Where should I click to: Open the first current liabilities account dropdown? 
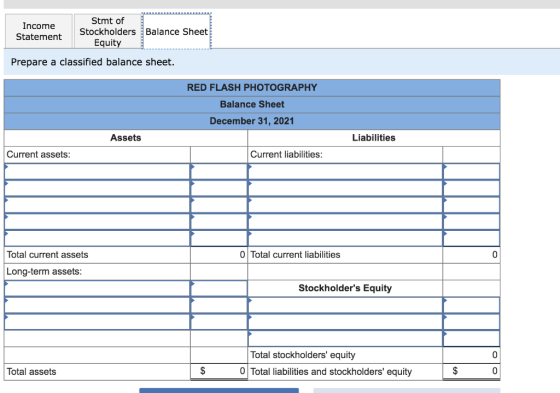345,171
